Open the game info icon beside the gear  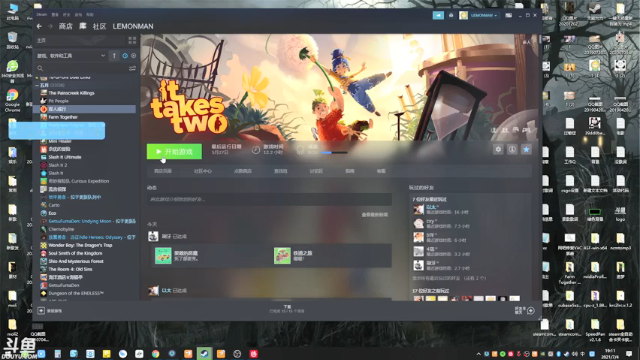(x=512, y=150)
